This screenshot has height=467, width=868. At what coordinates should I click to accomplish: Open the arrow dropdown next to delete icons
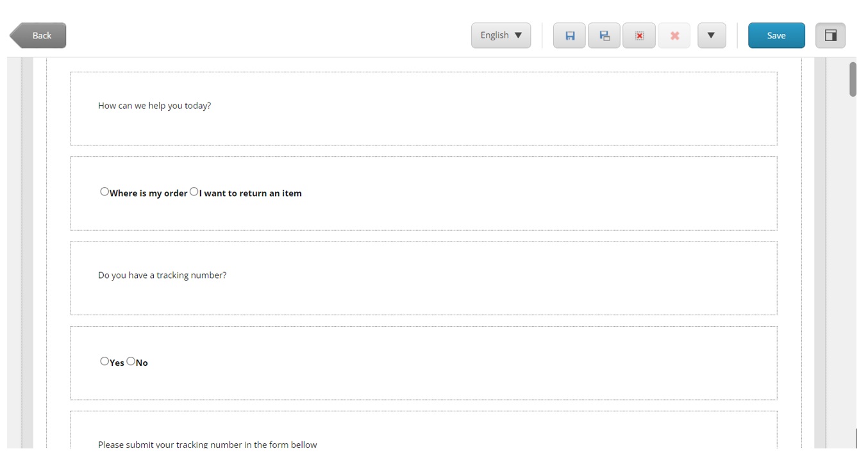711,35
